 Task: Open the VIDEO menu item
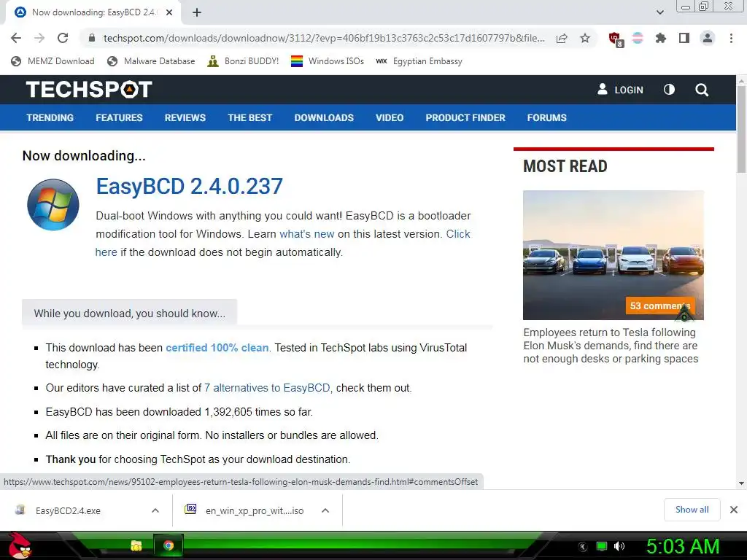[390, 117]
